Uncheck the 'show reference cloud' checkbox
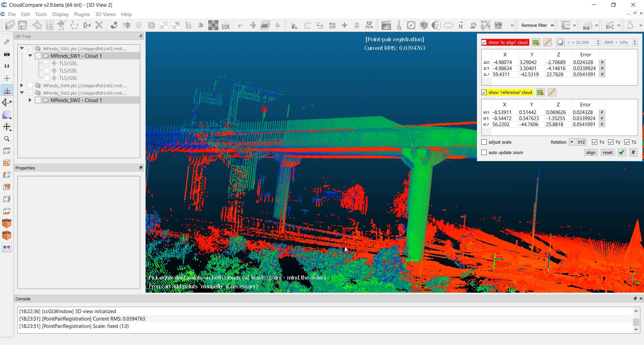The width and height of the screenshot is (644, 345). 484,92
